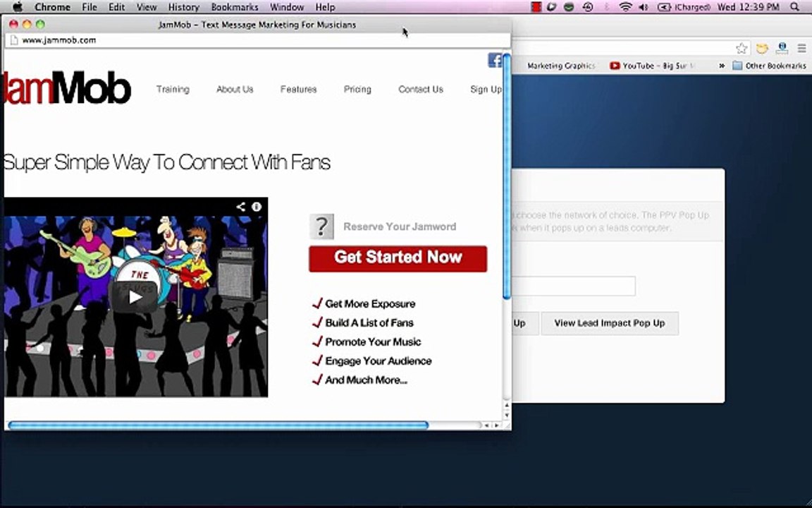Image resolution: width=812 pixels, height=508 pixels.
Task: Open the Other Bookmarks folder
Action: [769, 66]
